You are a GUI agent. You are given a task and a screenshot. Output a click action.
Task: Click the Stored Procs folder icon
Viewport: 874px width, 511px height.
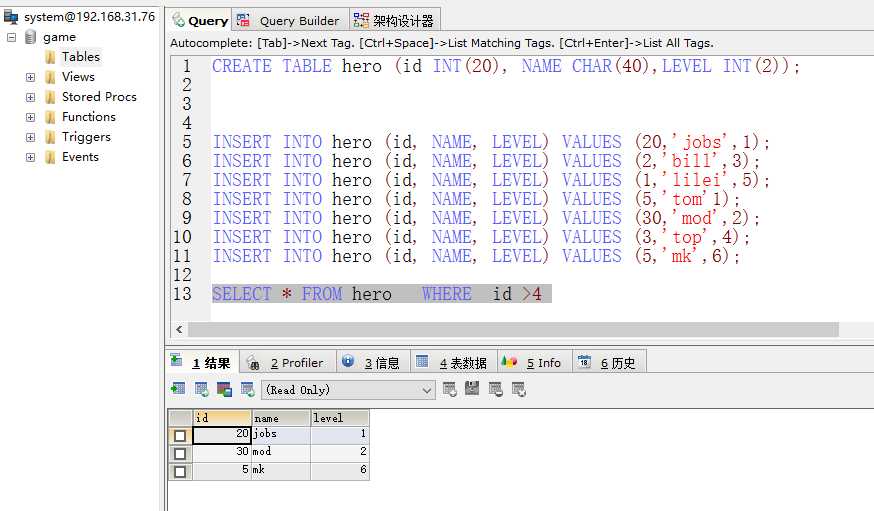(x=50, y=97)
